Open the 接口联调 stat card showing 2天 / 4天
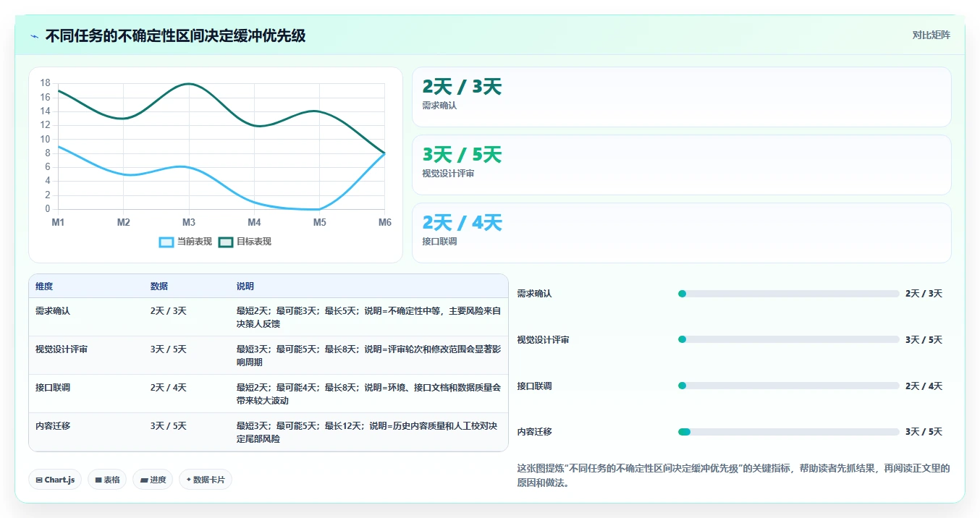 (x=682, y=233)
